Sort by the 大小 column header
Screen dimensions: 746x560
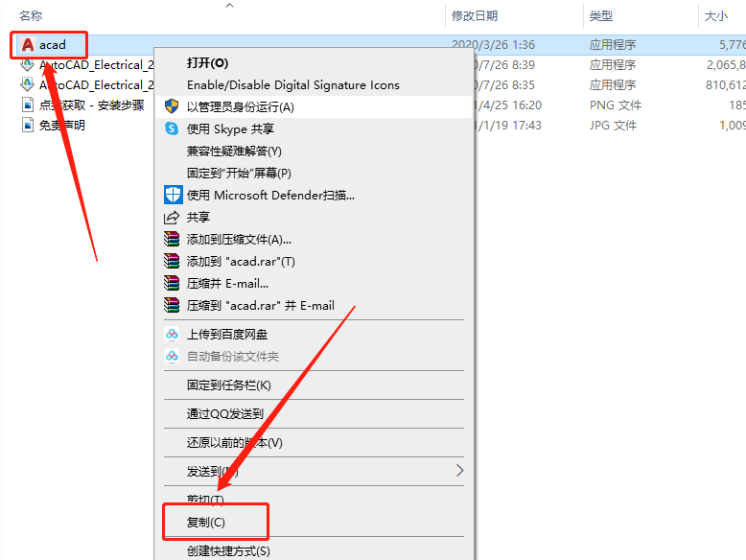(x=716, y=16)
